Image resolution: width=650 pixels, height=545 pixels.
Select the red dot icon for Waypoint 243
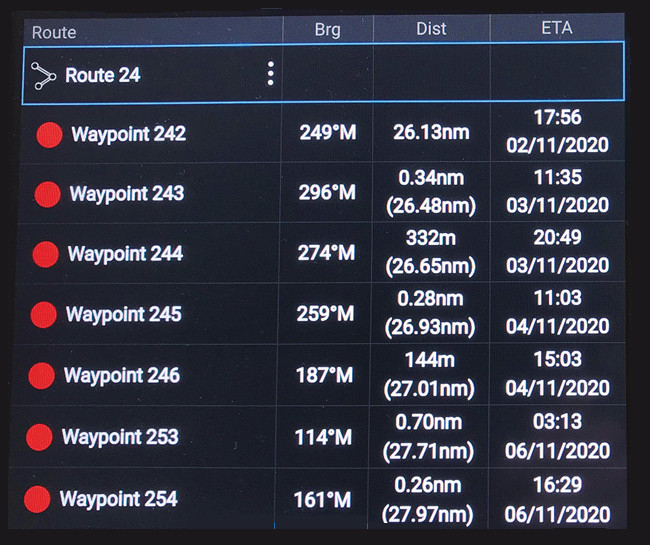click(x=48, y=194)
